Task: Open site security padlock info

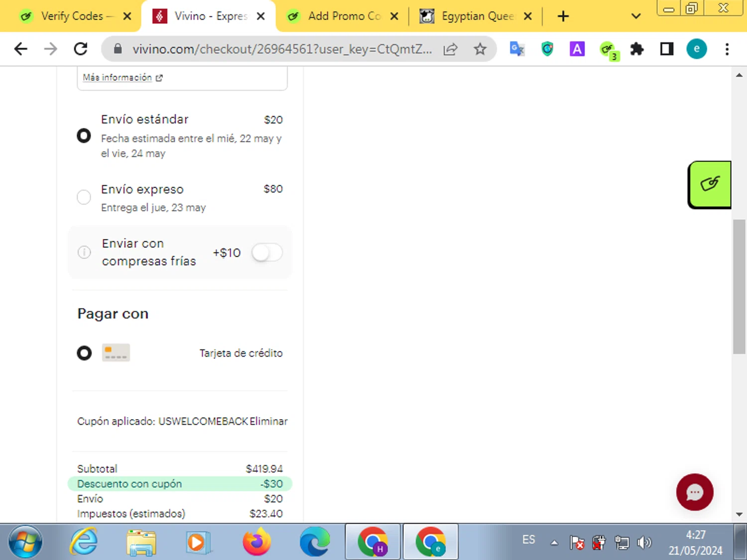Action: tap(118, 49)
